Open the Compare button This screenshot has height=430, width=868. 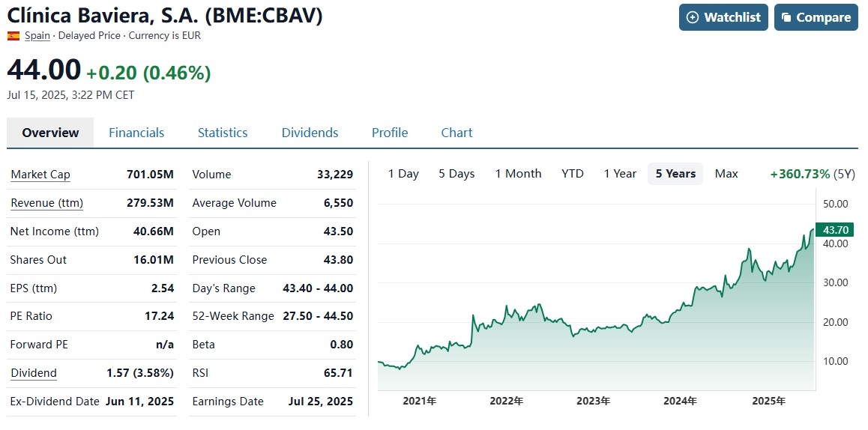coord(816,17)
